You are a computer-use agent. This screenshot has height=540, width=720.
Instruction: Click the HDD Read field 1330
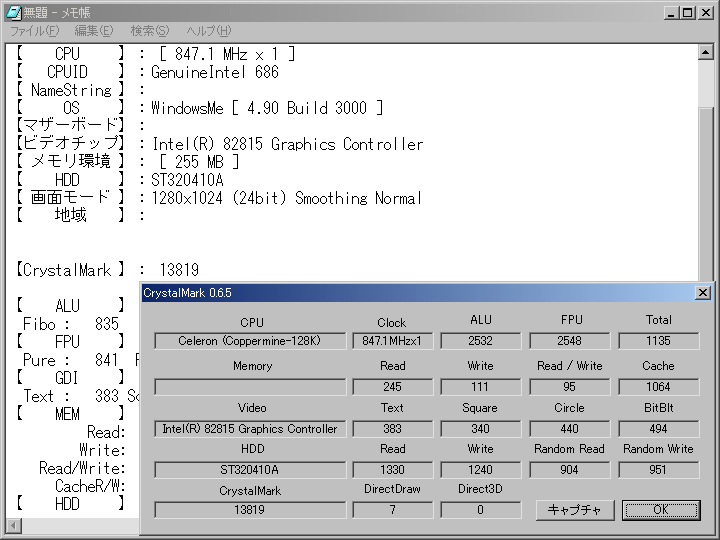click(x=392, y=470)
